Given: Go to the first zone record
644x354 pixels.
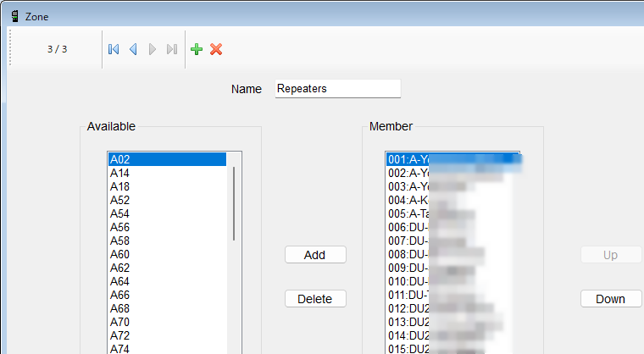Looking at the screenshot, I should [x=114, y=50].
